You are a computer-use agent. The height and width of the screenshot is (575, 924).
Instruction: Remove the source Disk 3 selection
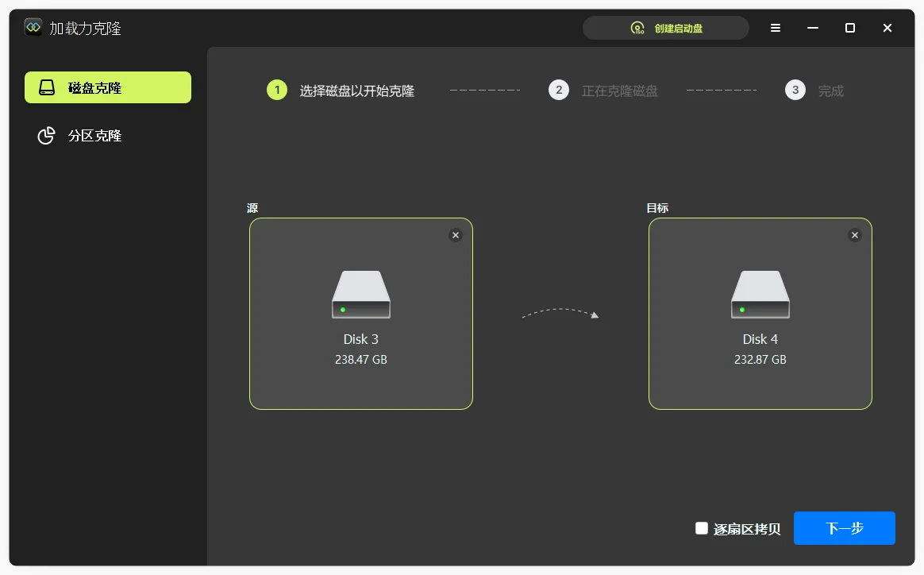point(456,235)
